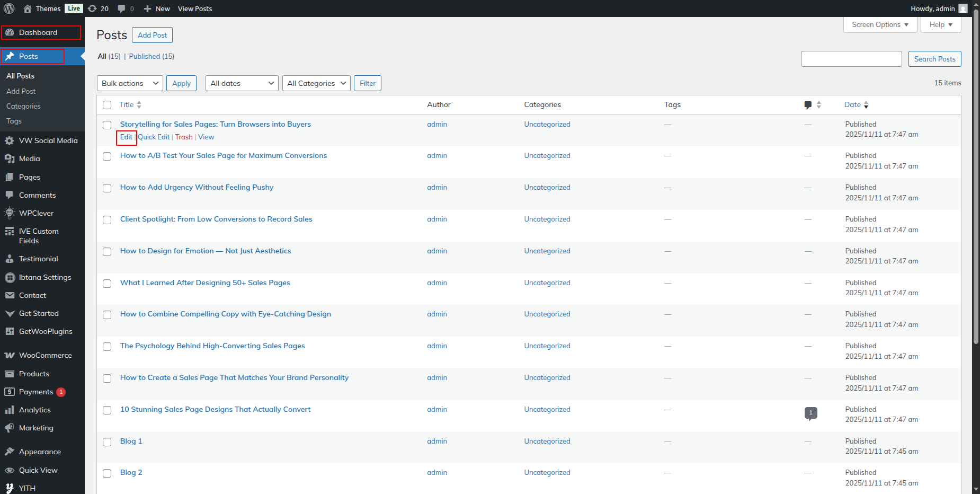Click the Analytics bar chart icon
Viewport: 980px width, 494px height.
(x=10, y=410)
